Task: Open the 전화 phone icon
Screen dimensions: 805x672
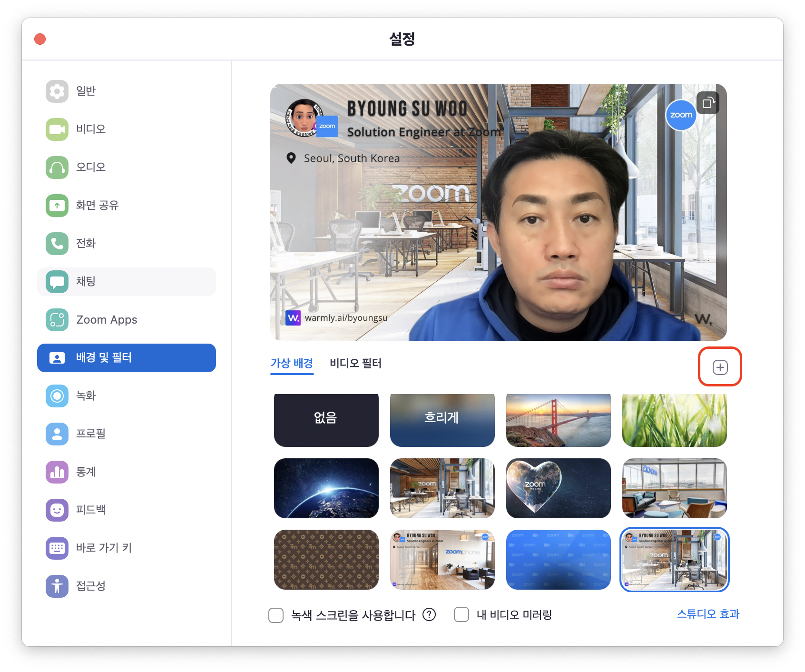Action: coord(57,243)
